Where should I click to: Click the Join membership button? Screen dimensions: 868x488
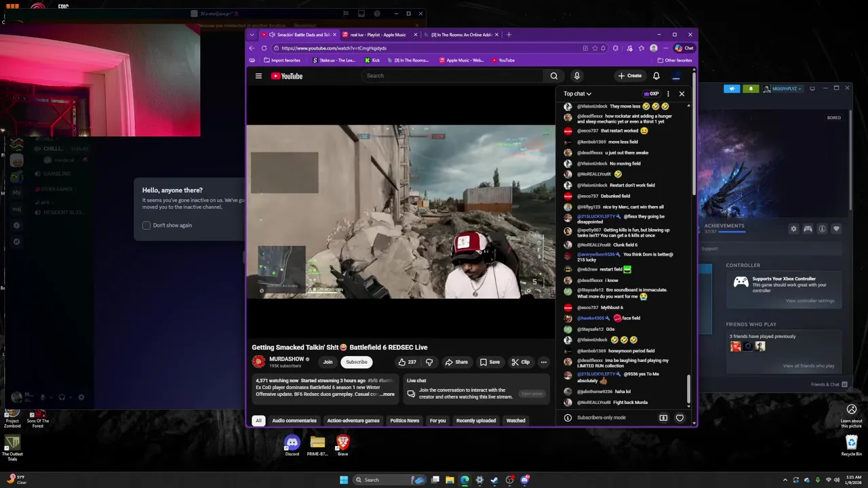pyautogui.click(x=328, y=362)
